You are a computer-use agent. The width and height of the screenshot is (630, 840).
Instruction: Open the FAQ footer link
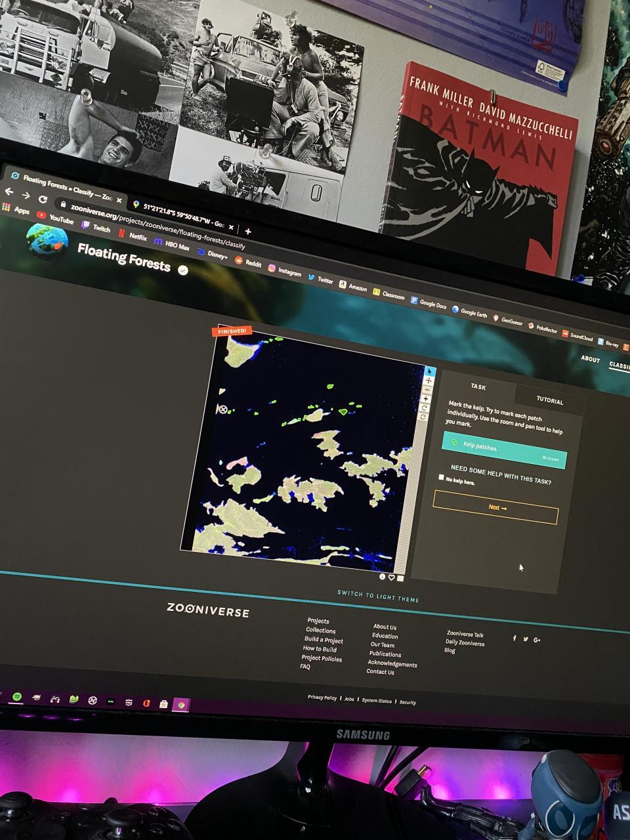tap(305, 666)
